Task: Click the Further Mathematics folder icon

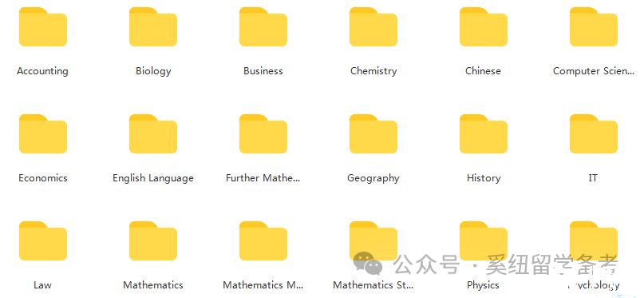Action: pos(263,134)
